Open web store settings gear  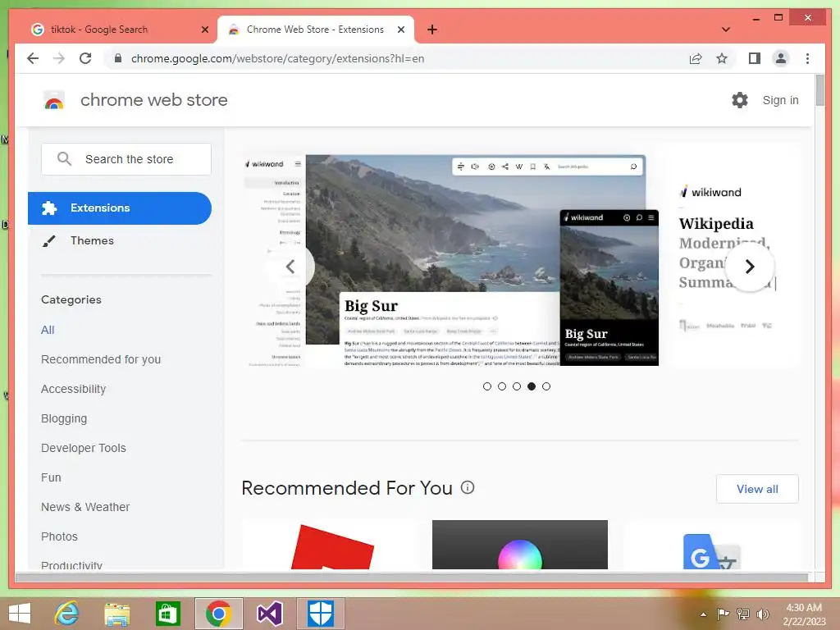[740, 99]
